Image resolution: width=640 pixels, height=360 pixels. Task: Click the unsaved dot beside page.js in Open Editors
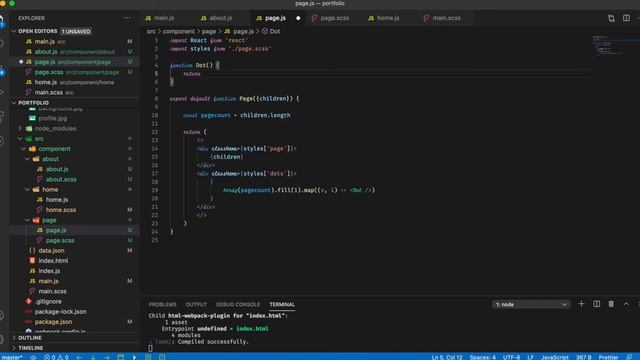21,62
